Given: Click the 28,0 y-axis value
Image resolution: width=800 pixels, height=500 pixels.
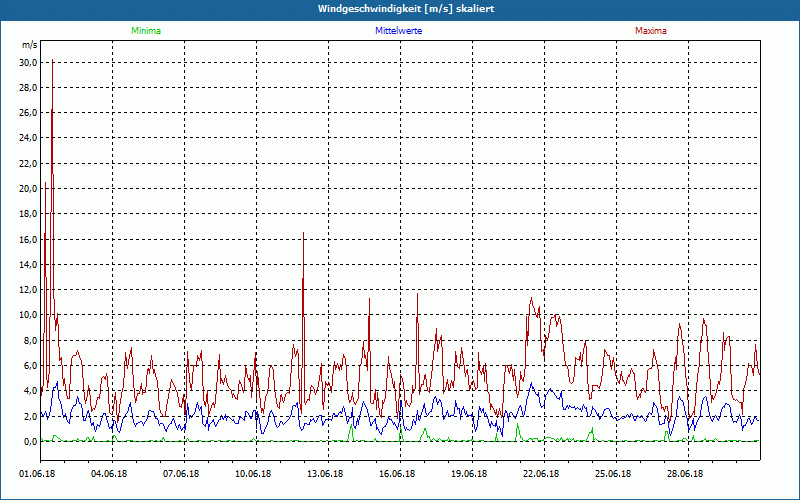Looking at the screenshot, I should pyautogui.click(x=29, y=88).
